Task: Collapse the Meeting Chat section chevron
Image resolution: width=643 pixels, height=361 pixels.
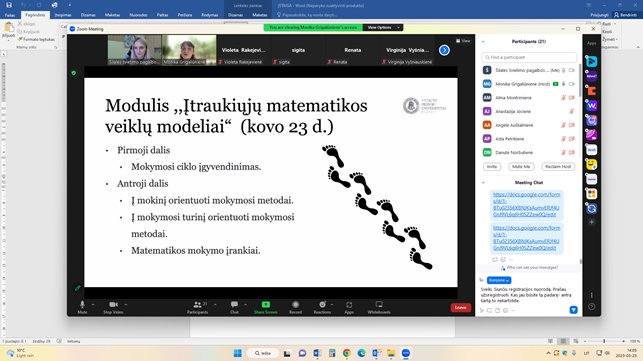Action: click(483, 183)
